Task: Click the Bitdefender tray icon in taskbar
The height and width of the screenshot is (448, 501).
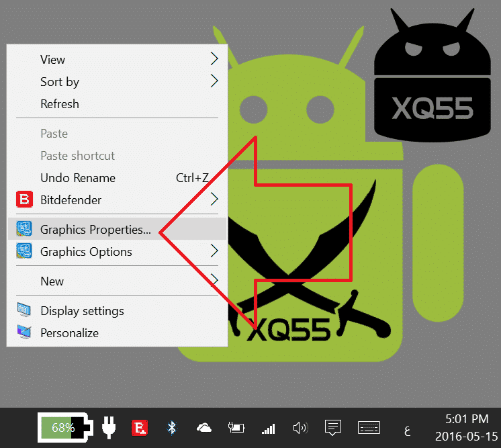Action: point(139,427)
